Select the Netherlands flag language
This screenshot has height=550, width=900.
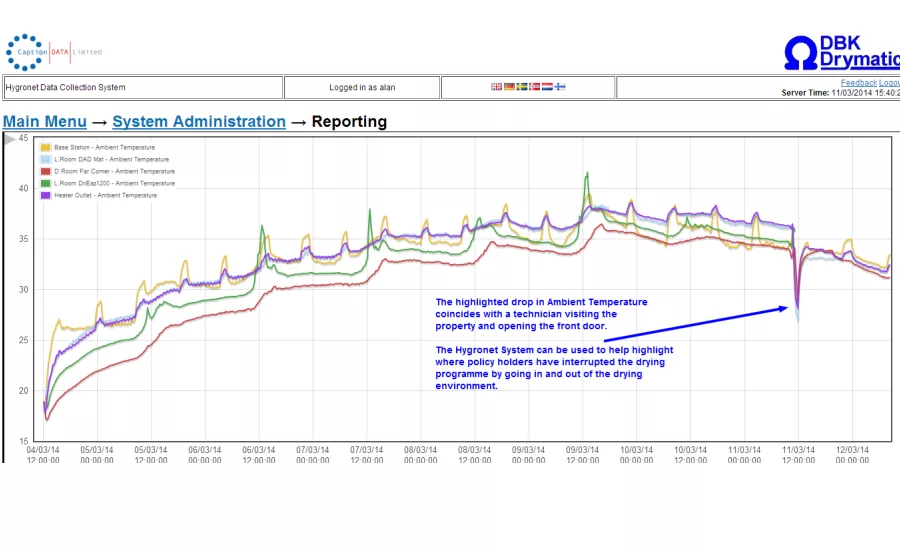548,87
